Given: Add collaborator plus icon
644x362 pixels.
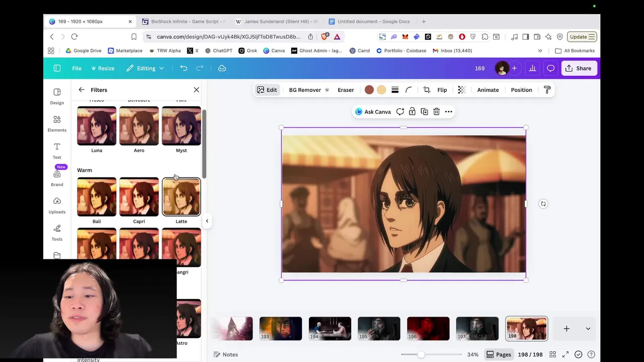Looking at the screenshot, I should [514, 68].
